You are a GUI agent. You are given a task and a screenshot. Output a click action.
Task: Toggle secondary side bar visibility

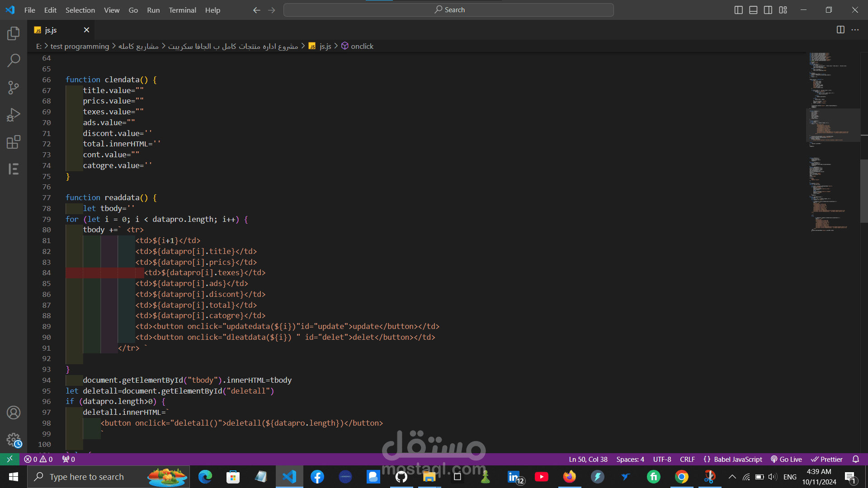[x=768, y=10]
